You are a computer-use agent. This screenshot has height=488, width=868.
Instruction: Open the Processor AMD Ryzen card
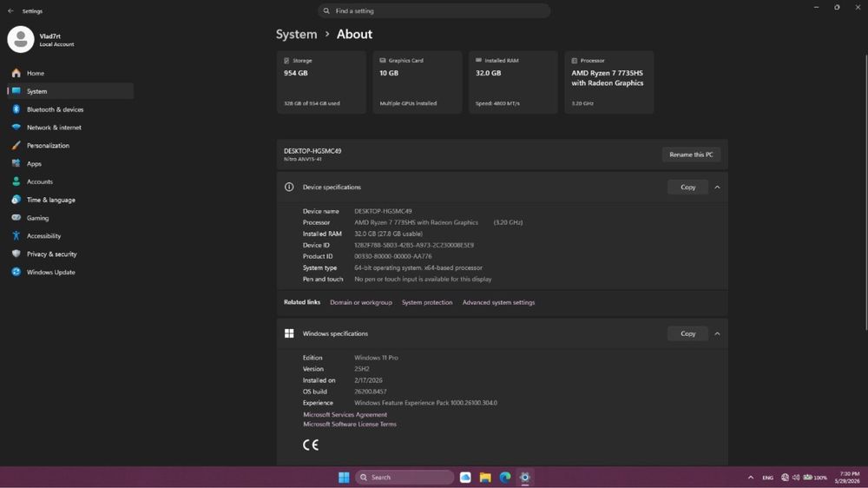click(609, 82)
